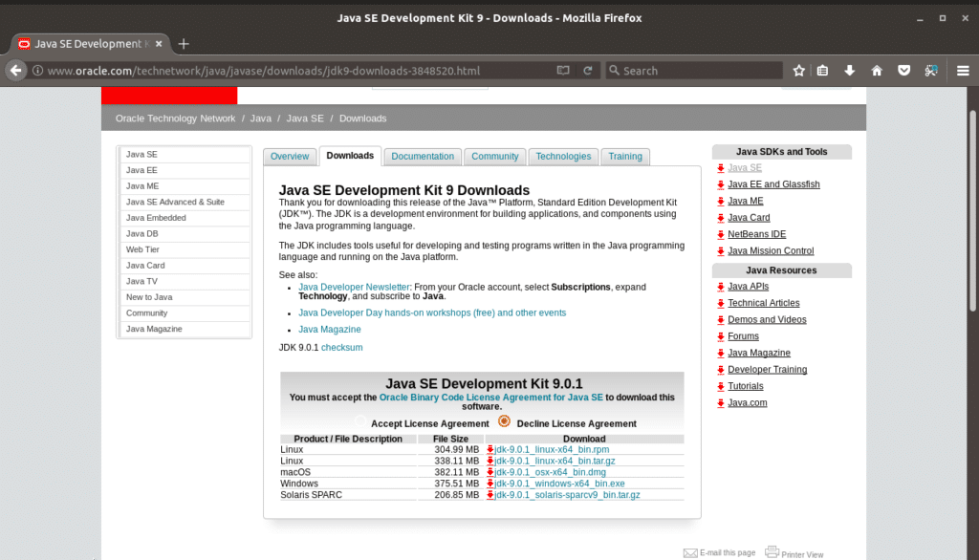The height and width of the screenshot is (560, 979).
Task: Open the Downloads list arrow icon
Action: pos(849,70)
